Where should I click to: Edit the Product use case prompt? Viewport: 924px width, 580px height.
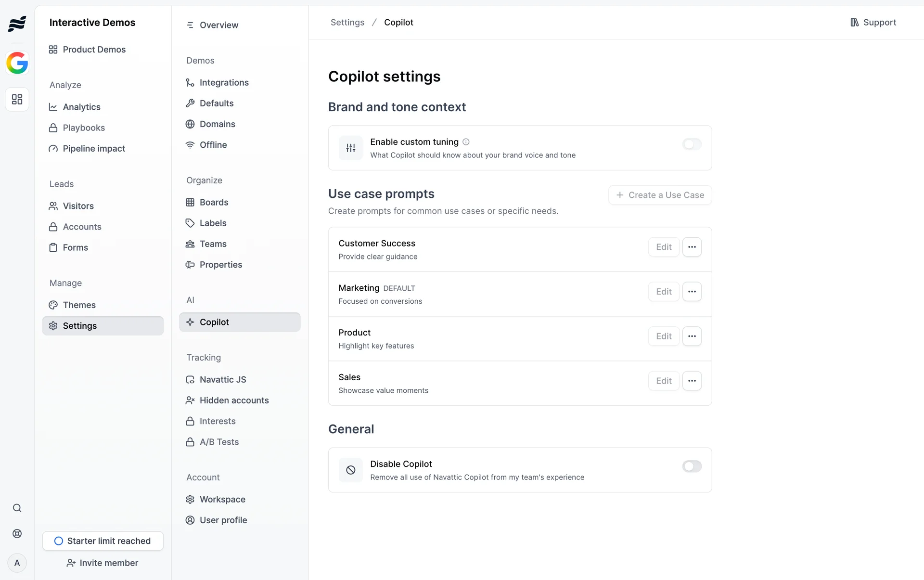pos(664,336)
